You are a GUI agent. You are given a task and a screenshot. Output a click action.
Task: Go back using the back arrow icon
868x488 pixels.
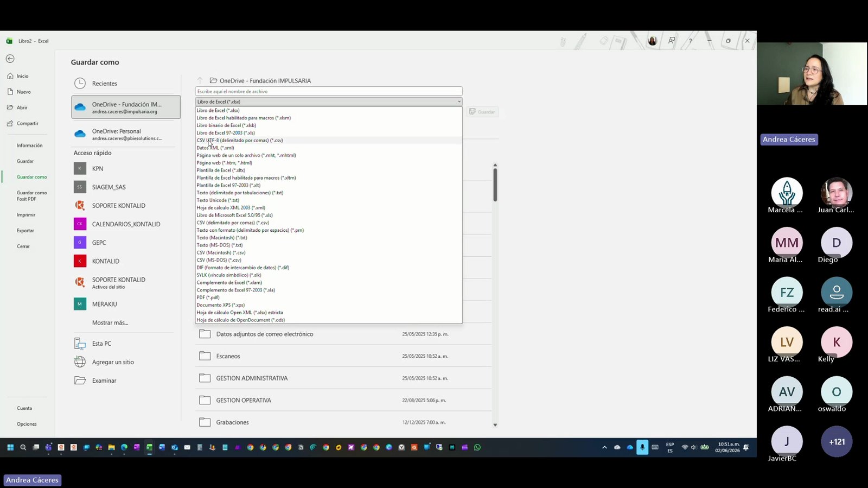coord(10,59)
